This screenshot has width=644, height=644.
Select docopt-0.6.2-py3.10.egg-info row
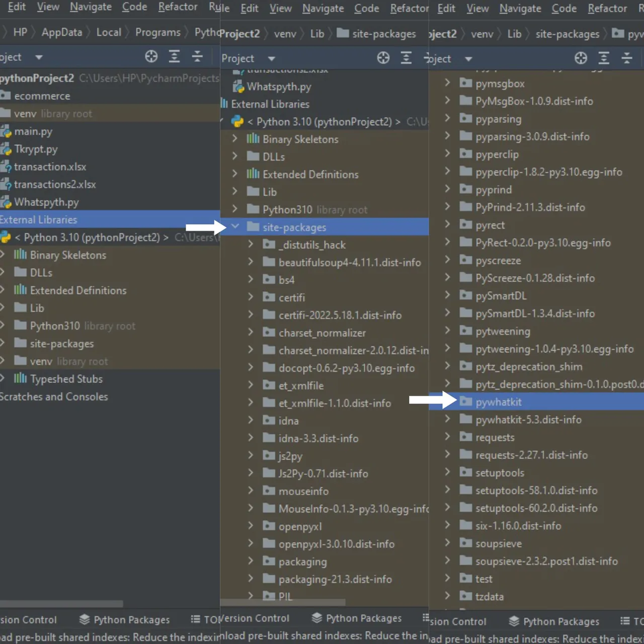tap(325, 368)
